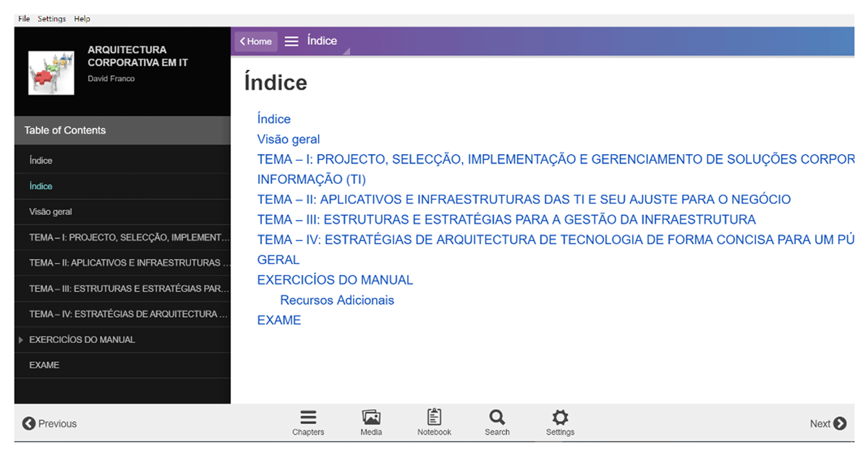Click the hamburger menu icon beside Índice
Image resolution: width=868 pixels, height=458 pixels.
(x=292, y=41)
